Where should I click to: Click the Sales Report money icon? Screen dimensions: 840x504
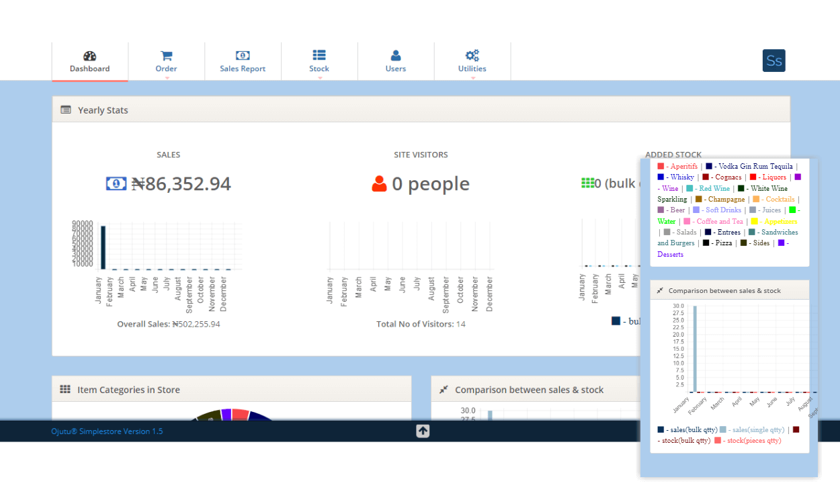243,56
